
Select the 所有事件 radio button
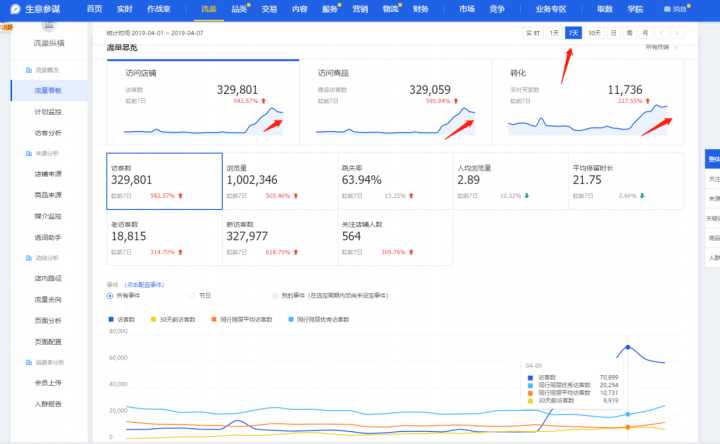pos(110,296)
